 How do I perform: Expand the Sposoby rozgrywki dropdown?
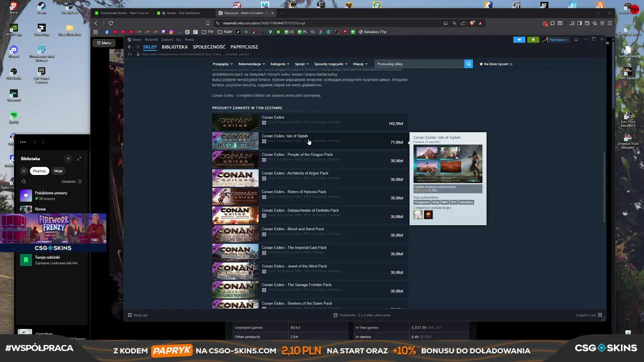click(331, 64)
